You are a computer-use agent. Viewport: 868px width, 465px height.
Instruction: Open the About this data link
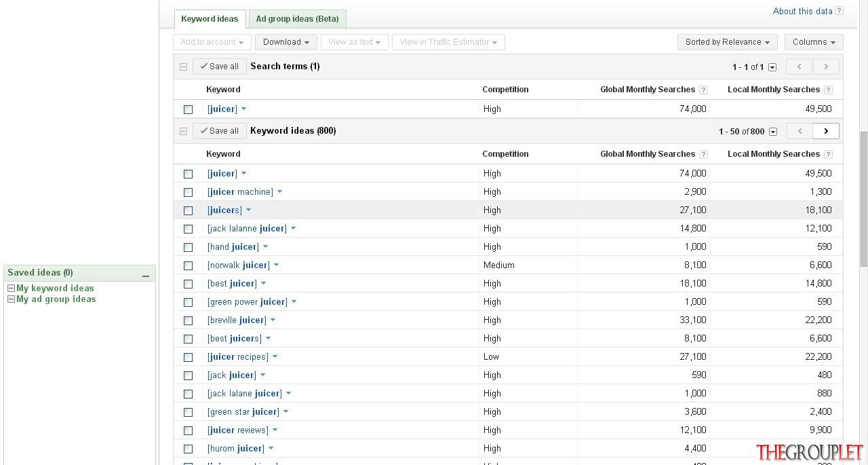click(x=802, y=11)
